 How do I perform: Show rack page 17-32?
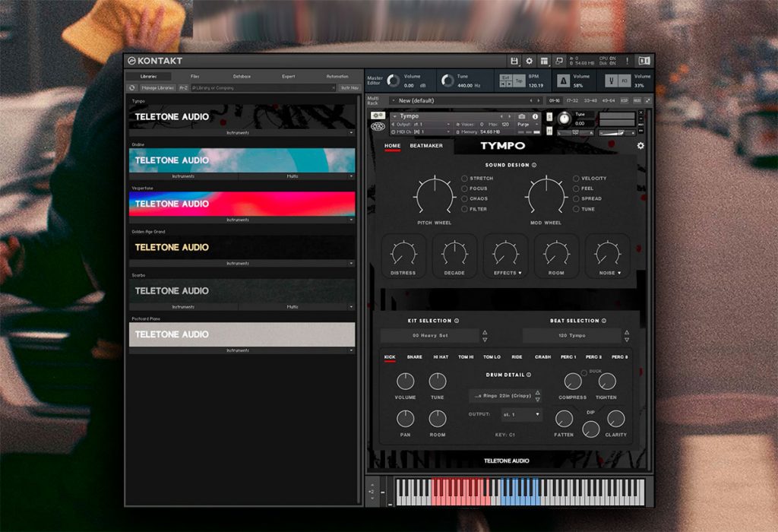click(573, 101)
